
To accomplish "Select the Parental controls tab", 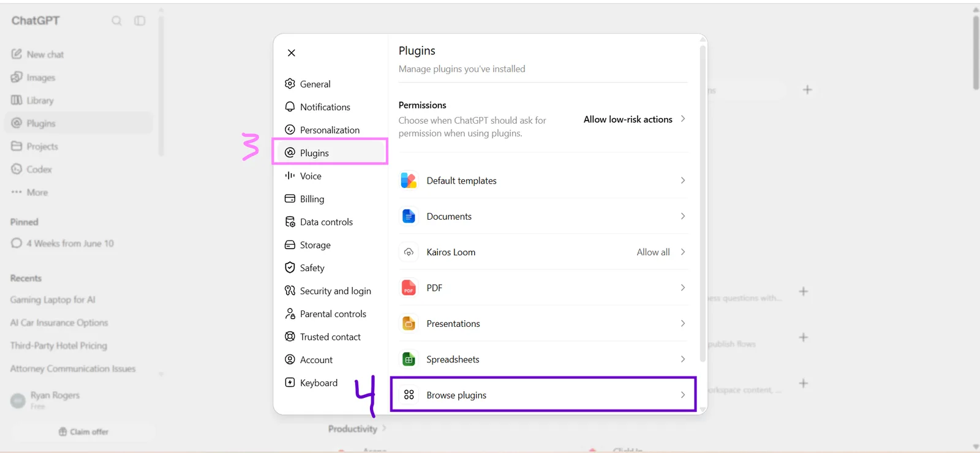I will (x=331, y=313).
